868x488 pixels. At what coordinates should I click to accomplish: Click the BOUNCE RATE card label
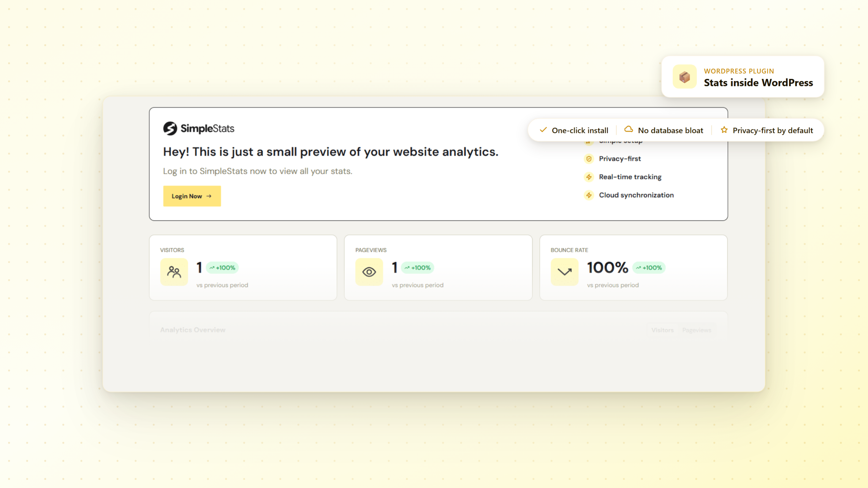[x=569, y=250]
